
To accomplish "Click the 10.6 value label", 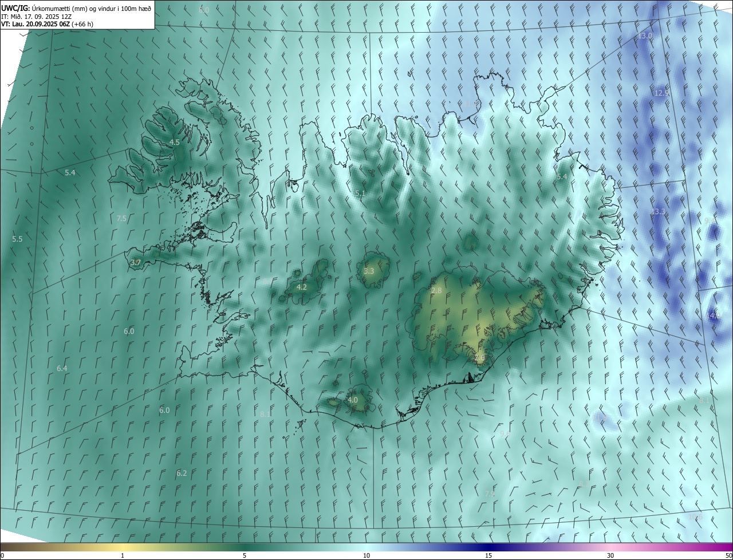I will point(695,517).
